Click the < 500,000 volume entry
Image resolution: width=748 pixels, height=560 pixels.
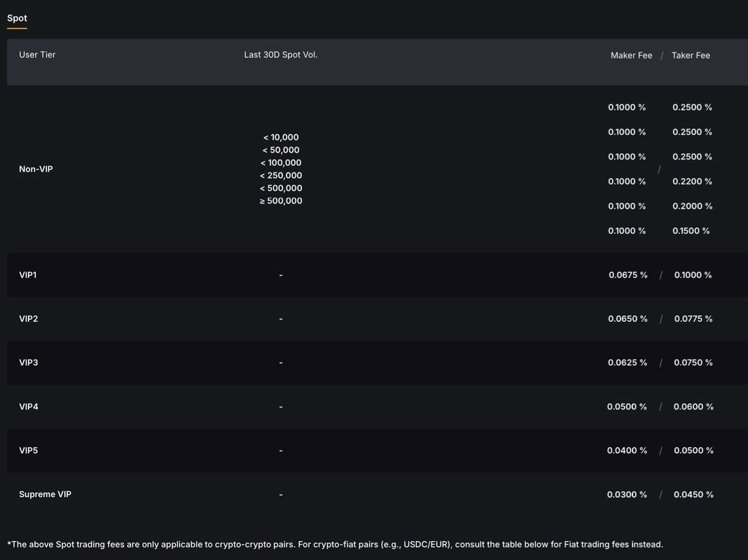click(x=281, y=188)
